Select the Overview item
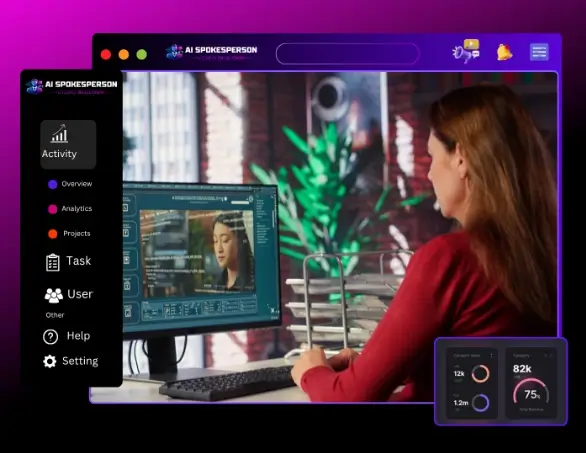The width and height of the screenshot is (586, 453). coord(77,184)
